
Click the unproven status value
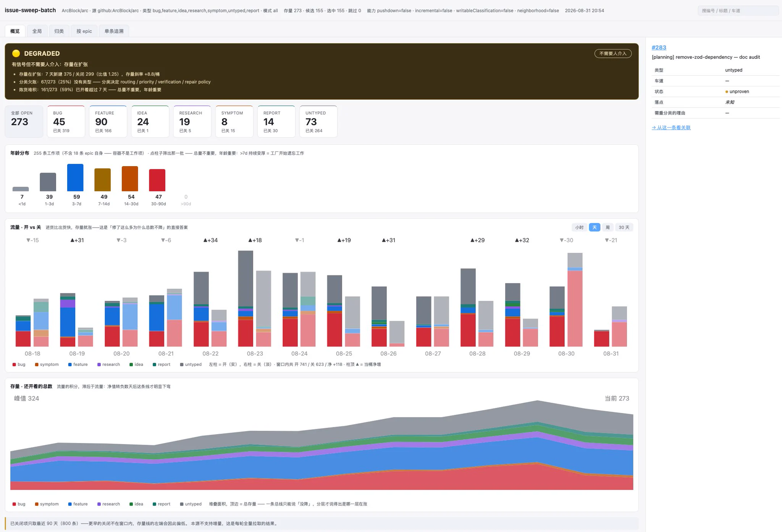pyautogui.click(x=737, y=92)
